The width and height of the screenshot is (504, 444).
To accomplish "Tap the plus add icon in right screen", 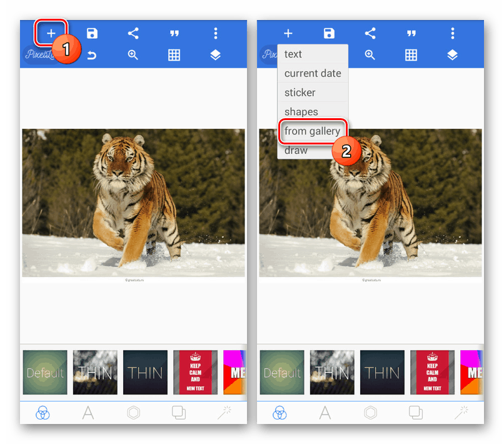I will pyautogui.click(x=288, y=33).
